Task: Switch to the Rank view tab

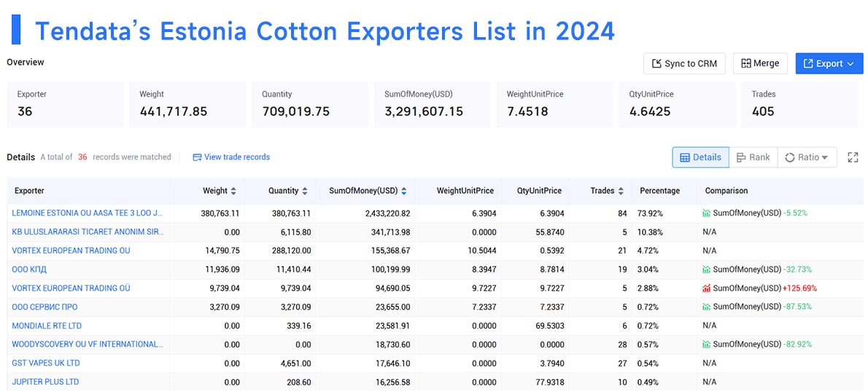Action: click(x=753, y=157)
